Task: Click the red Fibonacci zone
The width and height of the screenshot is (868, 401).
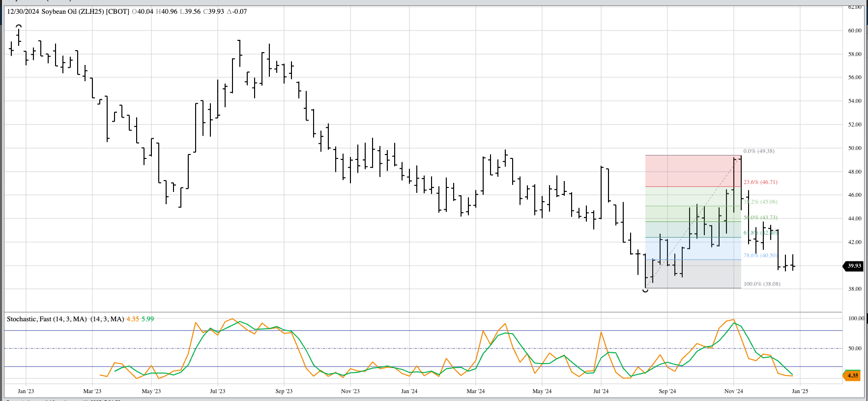Action: (693, 171)
